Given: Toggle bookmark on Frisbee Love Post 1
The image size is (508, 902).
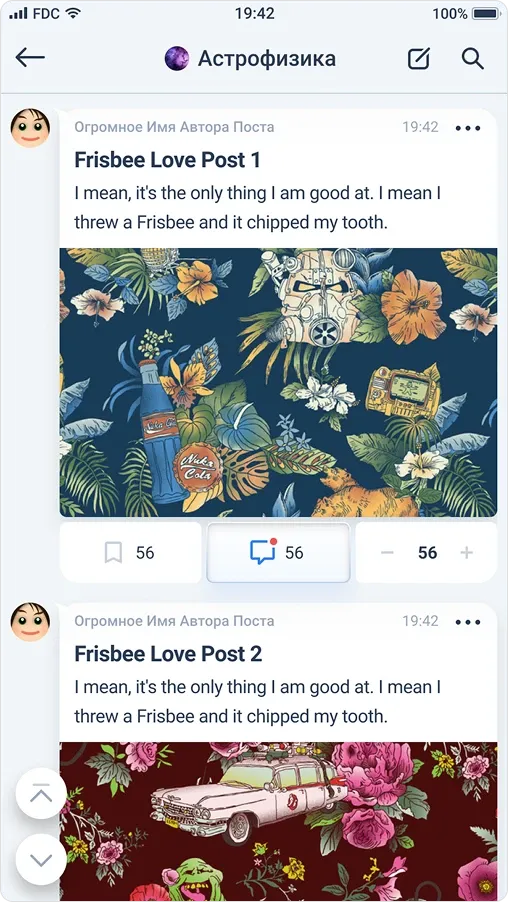Looking at the screenshot, I should point(131,553).
